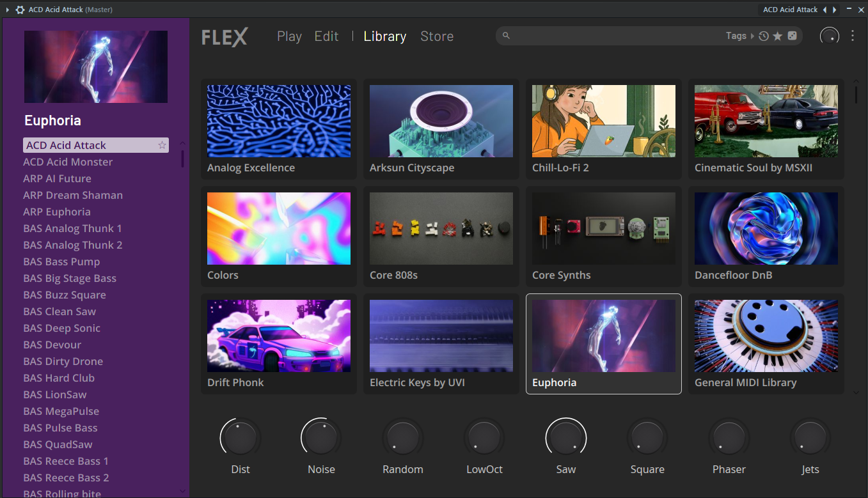This screenshot has height=498, width=868.
Task: Select the Dancefloor DnB pack
Action: point(766,237)
